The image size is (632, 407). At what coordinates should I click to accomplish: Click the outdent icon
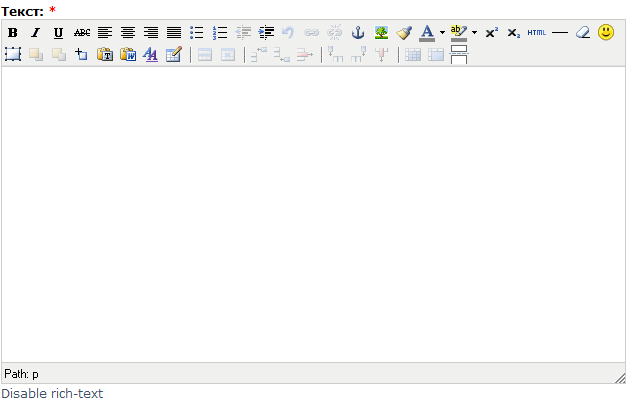[243, 32]
